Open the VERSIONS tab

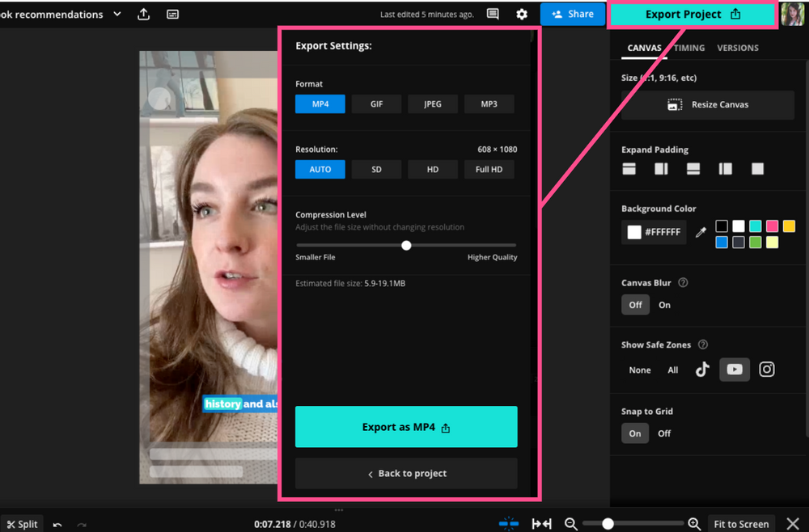[737, 48]
